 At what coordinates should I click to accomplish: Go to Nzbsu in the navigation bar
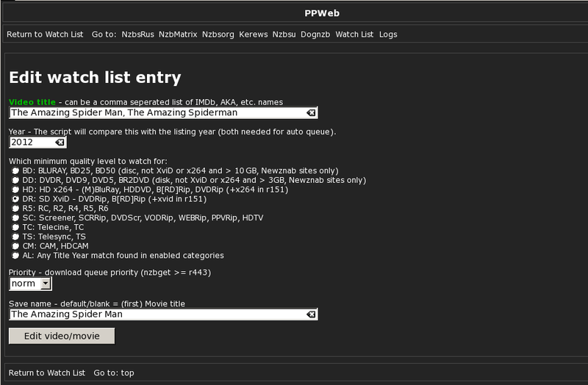pyautogui.click(x=284, y=35)
